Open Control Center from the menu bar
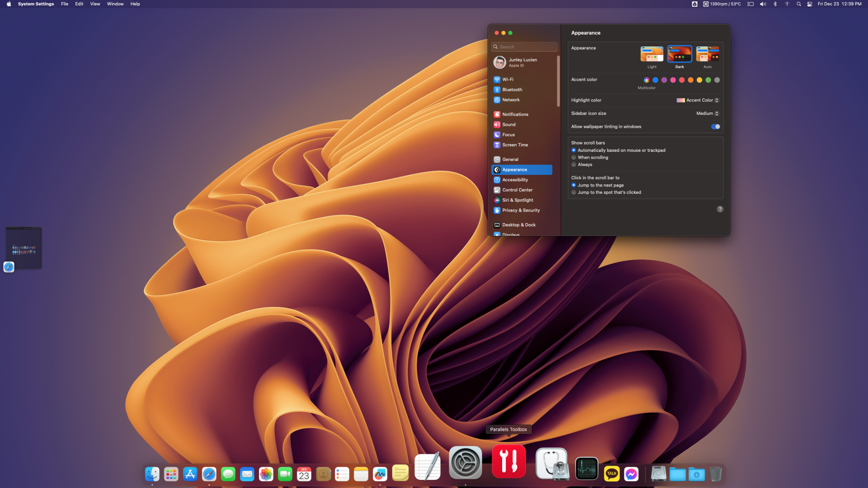This screenshot has height=488, width=868. pos(809,4)
